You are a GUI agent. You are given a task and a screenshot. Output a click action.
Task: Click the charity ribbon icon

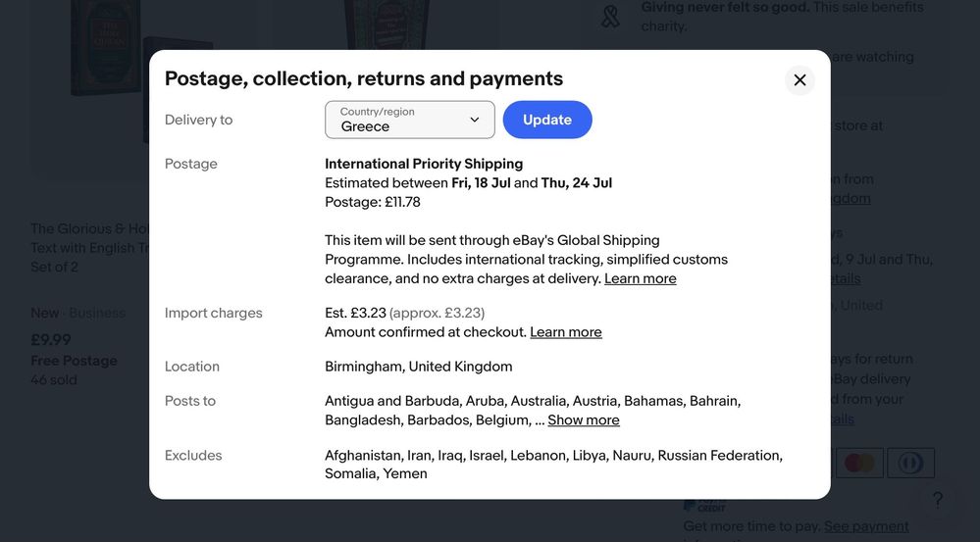tap(610, 16)
